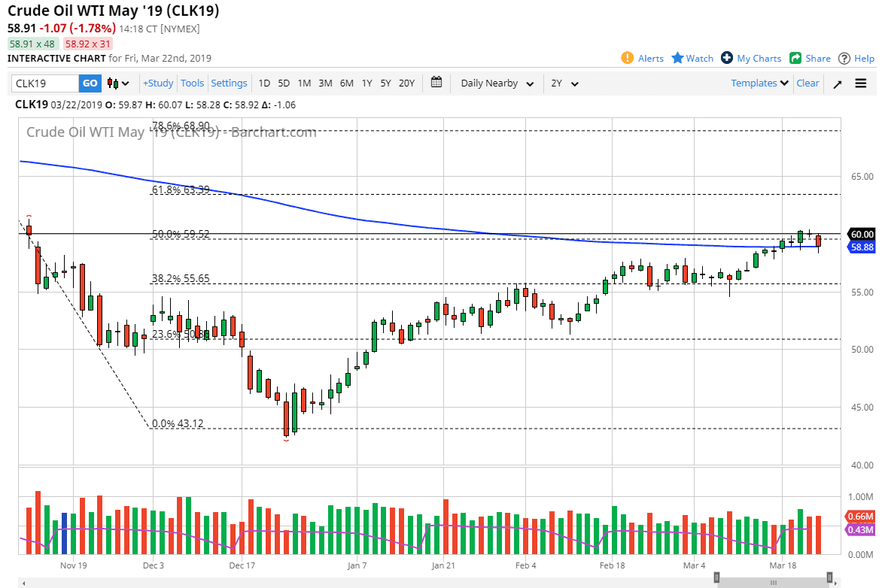This screenshot has height=588, width=885.
Task: Click the Clear link to reset studies
Action: coord(807,83)
